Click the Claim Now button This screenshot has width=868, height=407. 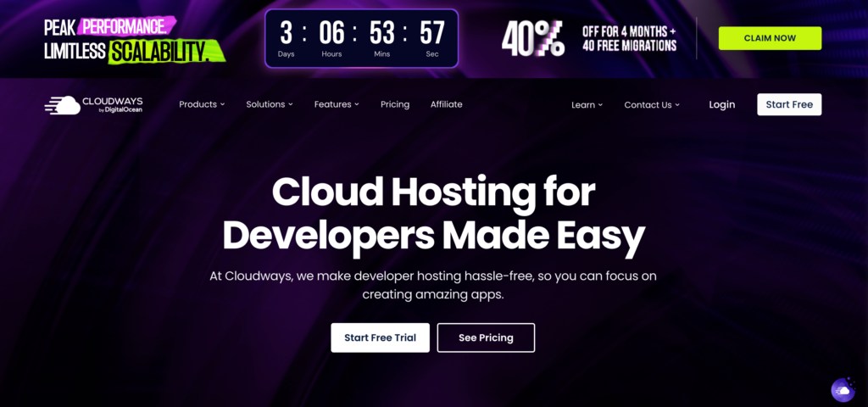(x=770, y=38)
